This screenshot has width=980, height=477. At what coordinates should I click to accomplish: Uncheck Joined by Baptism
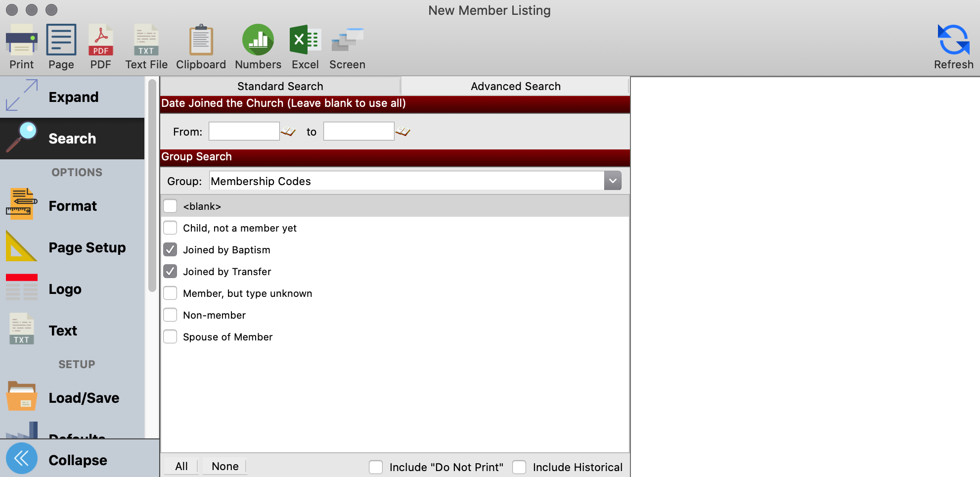point(170,250)
